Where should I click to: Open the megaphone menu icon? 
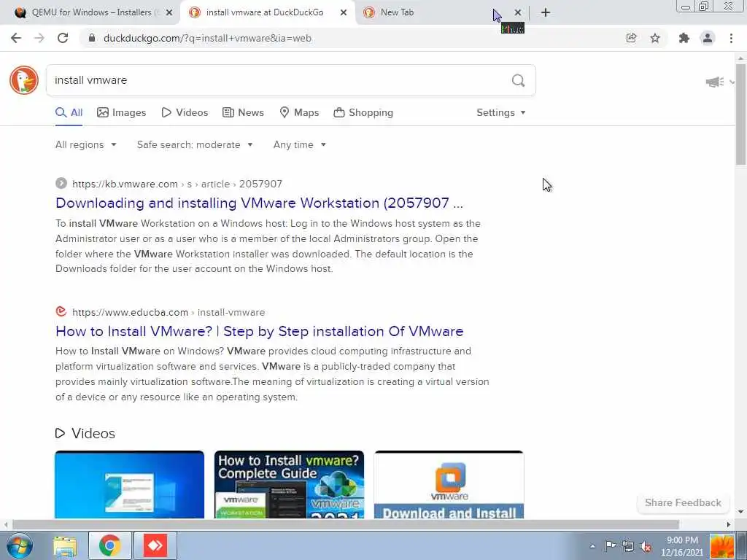tap(715, 82)
